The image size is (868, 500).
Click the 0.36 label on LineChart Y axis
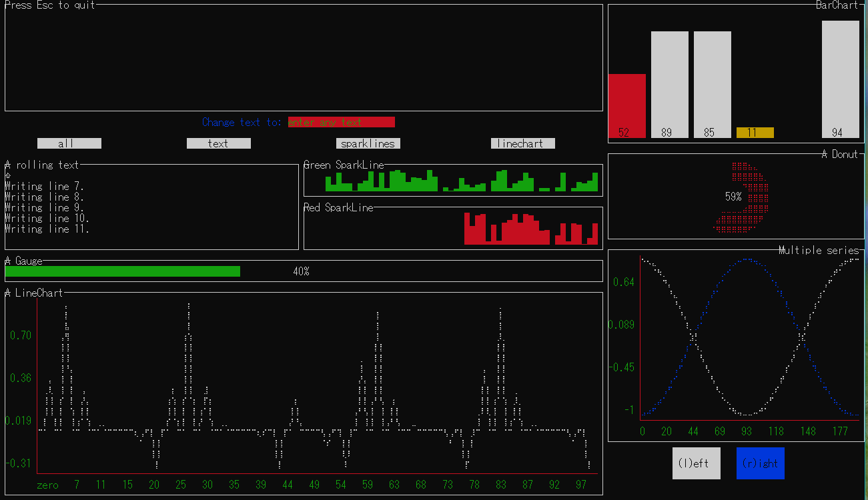(21, 378)
